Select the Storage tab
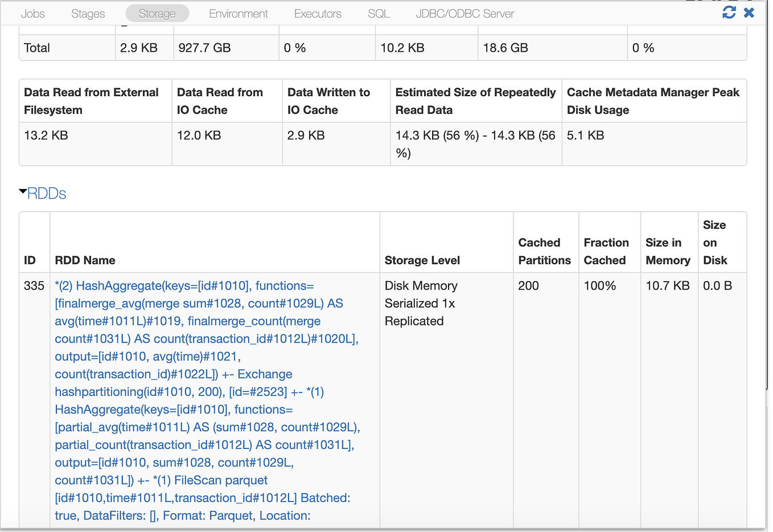The width and height of the screenshot is (773, 532). pyautogui.click(x=157, y=13)
